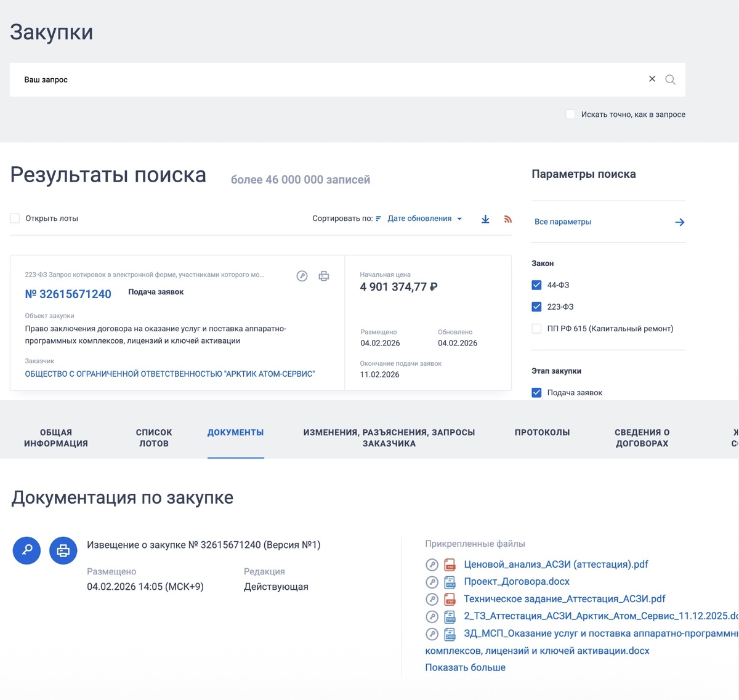Click the magnifier search icon in query field

click(x=671, y=79)
